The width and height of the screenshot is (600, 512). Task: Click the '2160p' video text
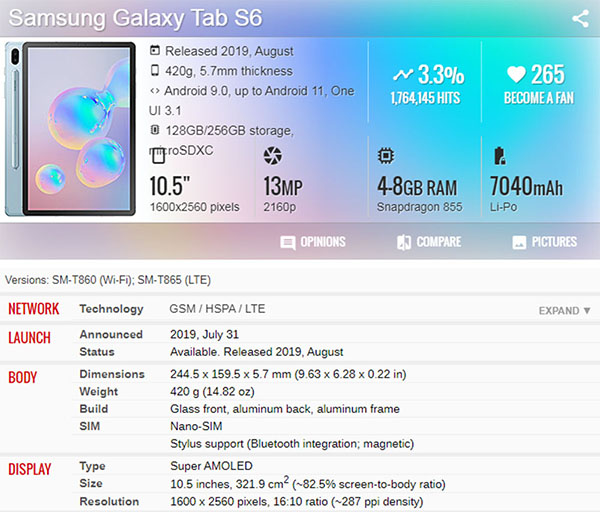279,207
